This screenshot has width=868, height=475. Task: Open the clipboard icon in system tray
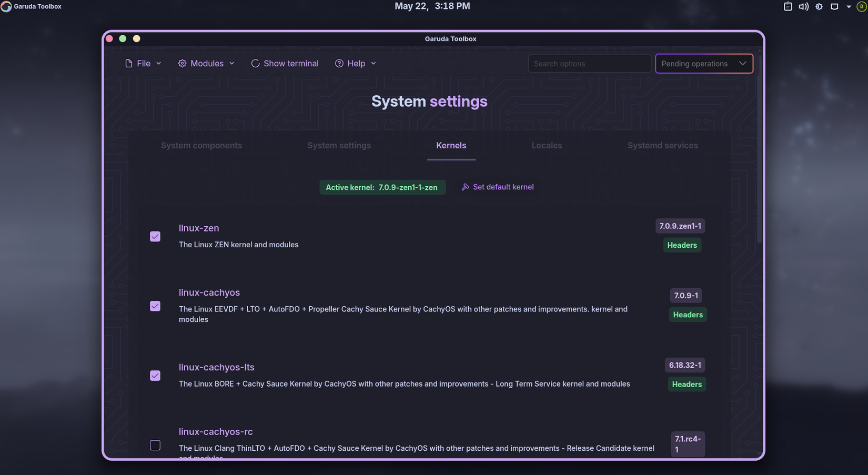(788, 6)
